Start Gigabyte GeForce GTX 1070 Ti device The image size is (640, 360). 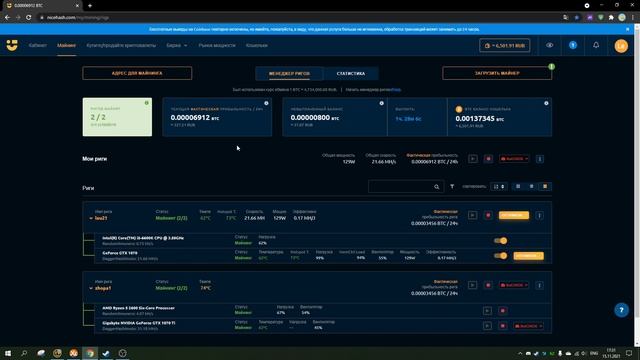pyautogui.click(x=487, y=326)
